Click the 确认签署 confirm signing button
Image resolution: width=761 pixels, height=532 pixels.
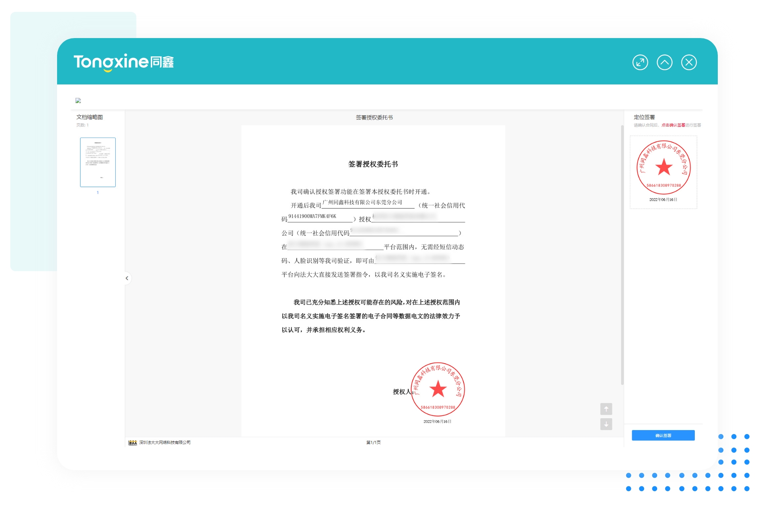[x=663, y=435]
